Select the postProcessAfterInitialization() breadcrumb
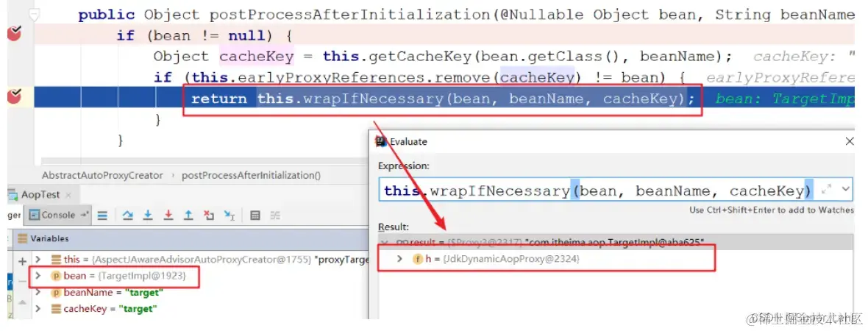This screenshot has height=331, width=868. pos(251,175)
